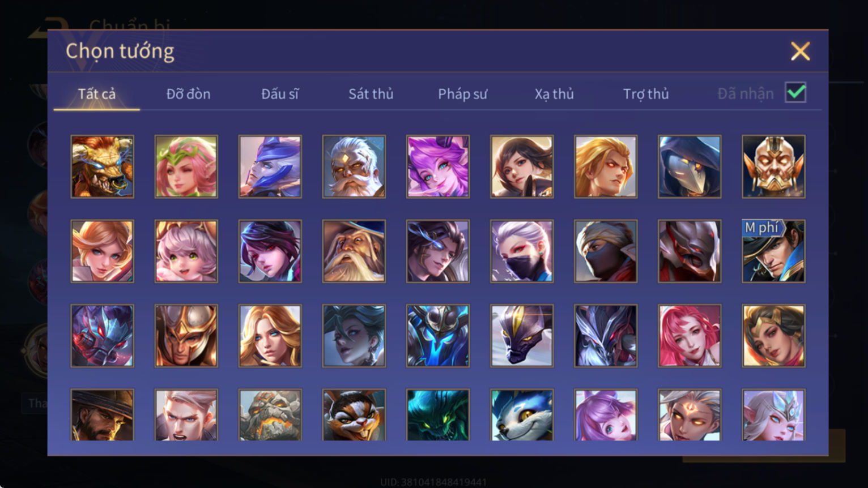Screen dimensions: 868x488
Task: Select the golden bull hero portrait
Action: (103, 166)
